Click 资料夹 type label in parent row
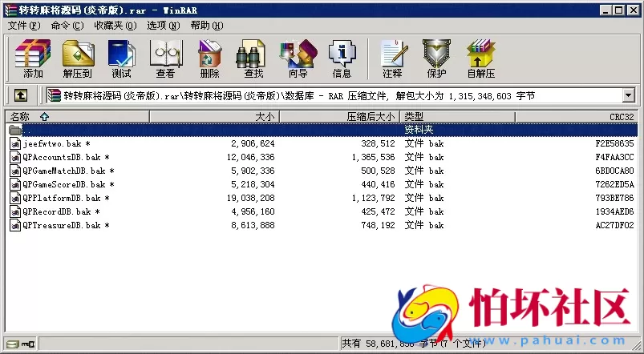The width and height of the screenshot is (644, 354). point(419,130)
